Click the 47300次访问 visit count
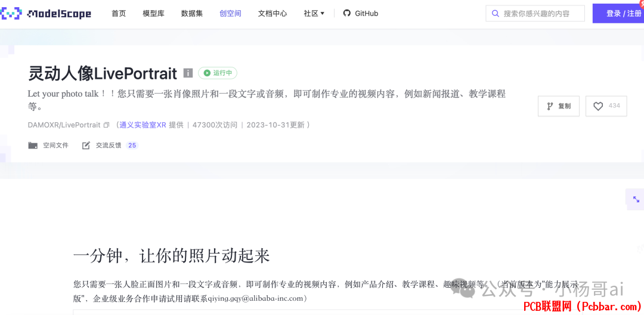The image size is (644, 315). (x=215, y=125)
